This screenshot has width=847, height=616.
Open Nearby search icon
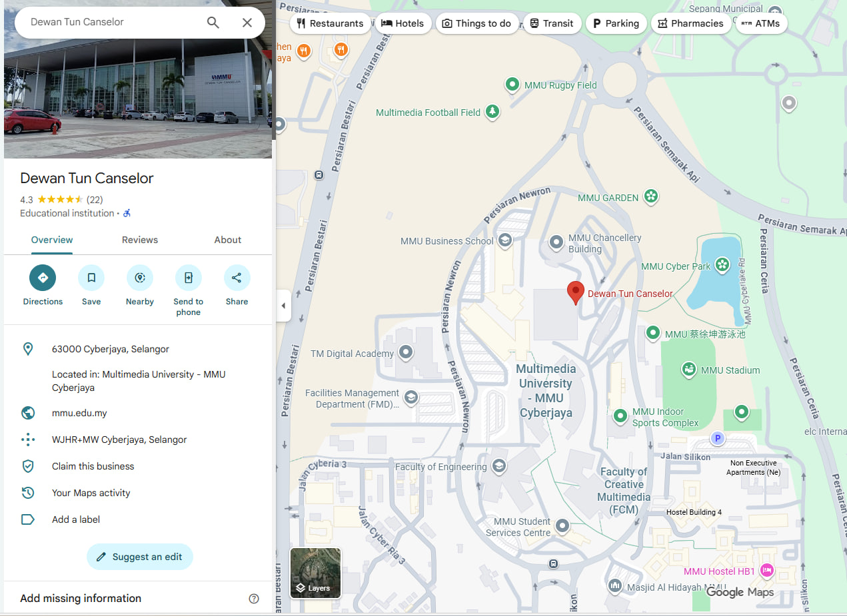(140, 278)
